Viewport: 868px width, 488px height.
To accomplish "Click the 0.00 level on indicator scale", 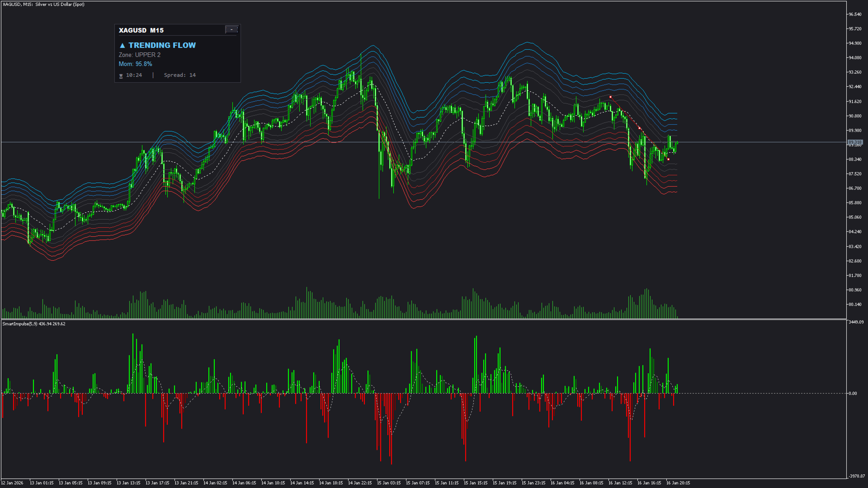I will (853, 394).
